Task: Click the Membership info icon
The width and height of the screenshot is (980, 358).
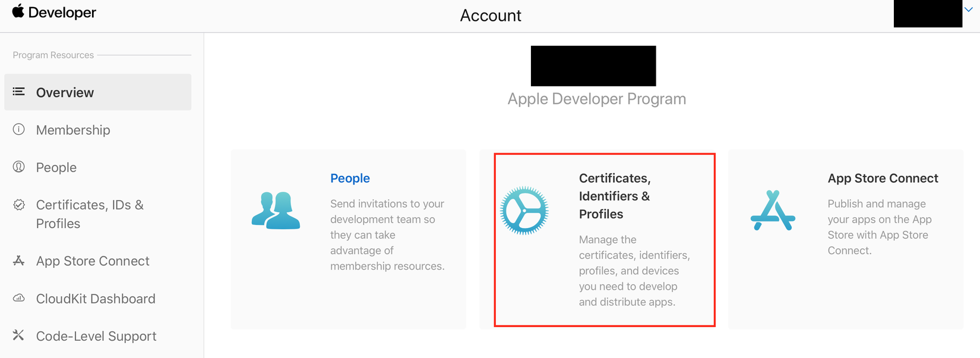Action: point(19,129)
